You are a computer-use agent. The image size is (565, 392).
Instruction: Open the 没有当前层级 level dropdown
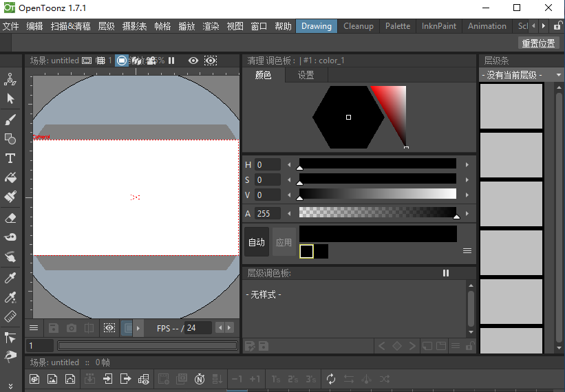pyautogui.click(x=521, y=75)
